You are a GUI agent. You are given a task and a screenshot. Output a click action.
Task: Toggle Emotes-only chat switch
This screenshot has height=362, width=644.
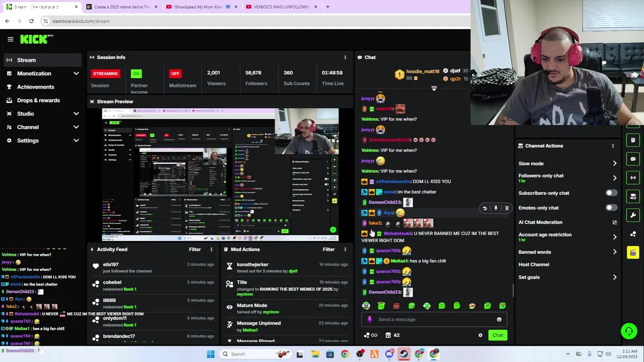(611, 208)
